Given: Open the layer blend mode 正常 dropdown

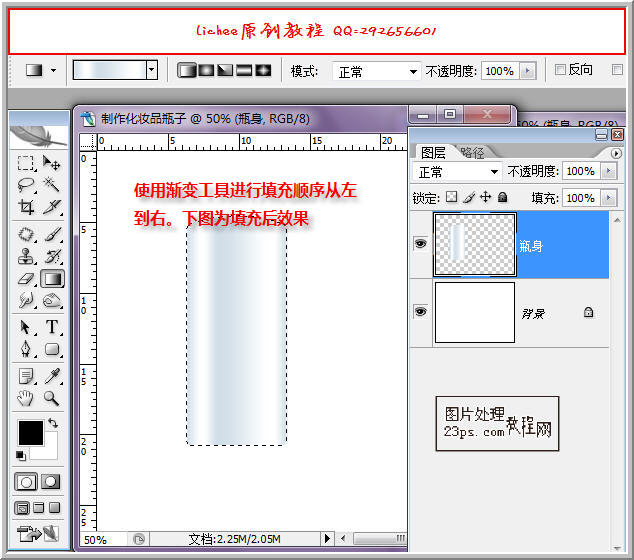Looking at the screenshot, I should (x=494, y=172).
